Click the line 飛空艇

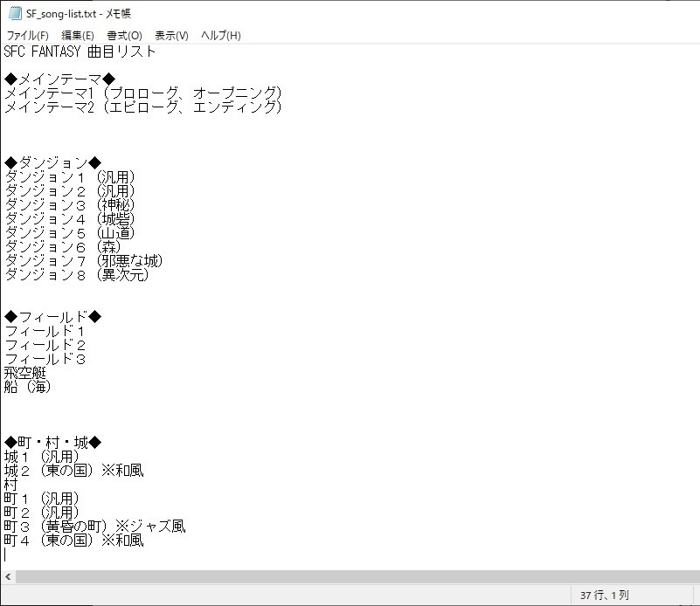25,373
